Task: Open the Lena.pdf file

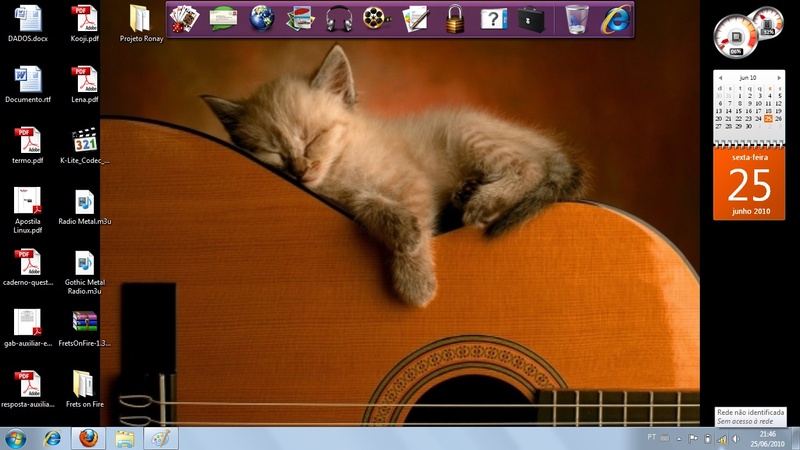Action: pyautogui.click(x=85, y=85)
